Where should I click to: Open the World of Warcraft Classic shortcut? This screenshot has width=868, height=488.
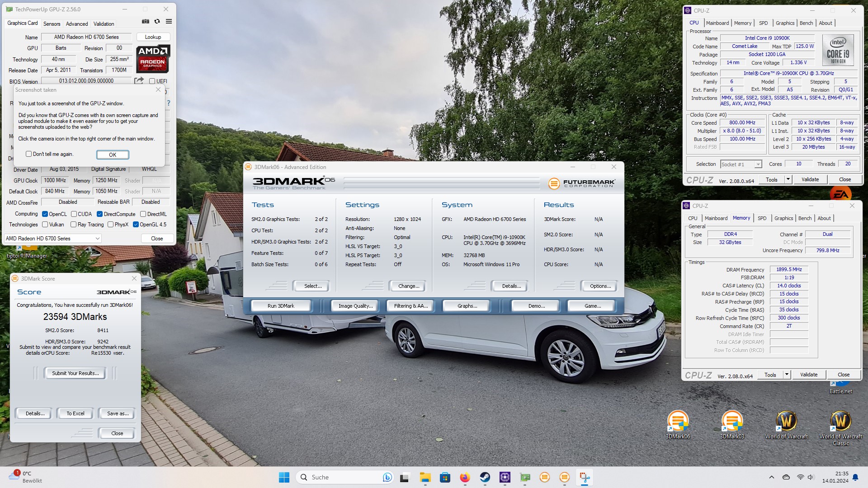pos(840,428)
